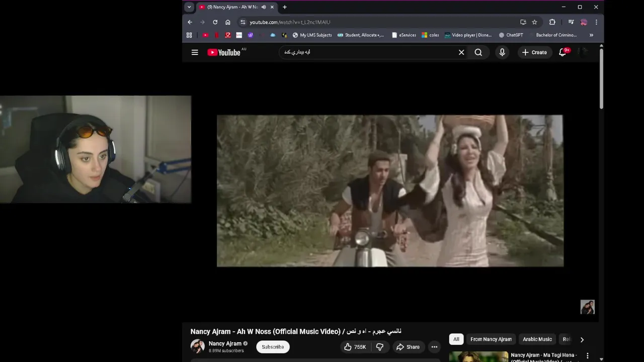
Task: Subscribe to Nancy Ajram
Action: 273,347
